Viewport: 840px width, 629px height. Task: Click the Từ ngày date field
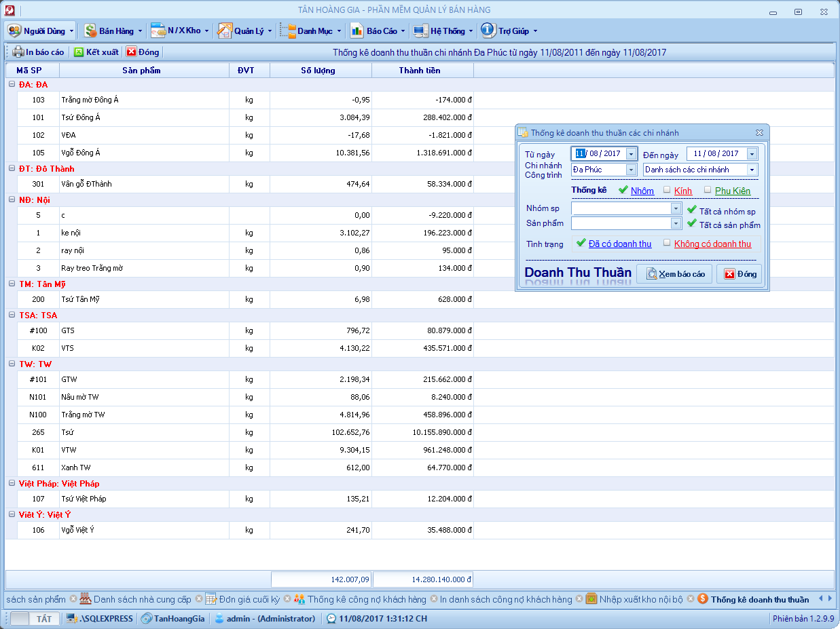tap(598, 154)
